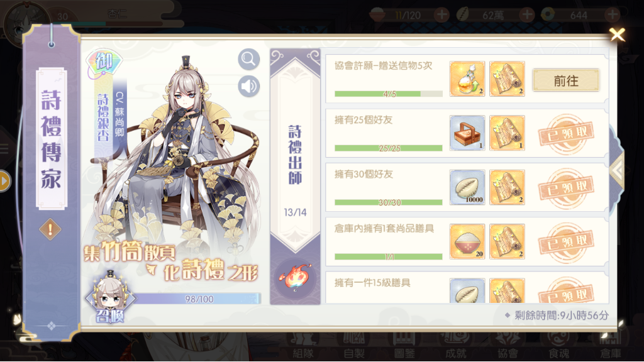Screen dimensions: 644x362
Task: Tap the orange exclamation info icon
Action: coord(50,229)
